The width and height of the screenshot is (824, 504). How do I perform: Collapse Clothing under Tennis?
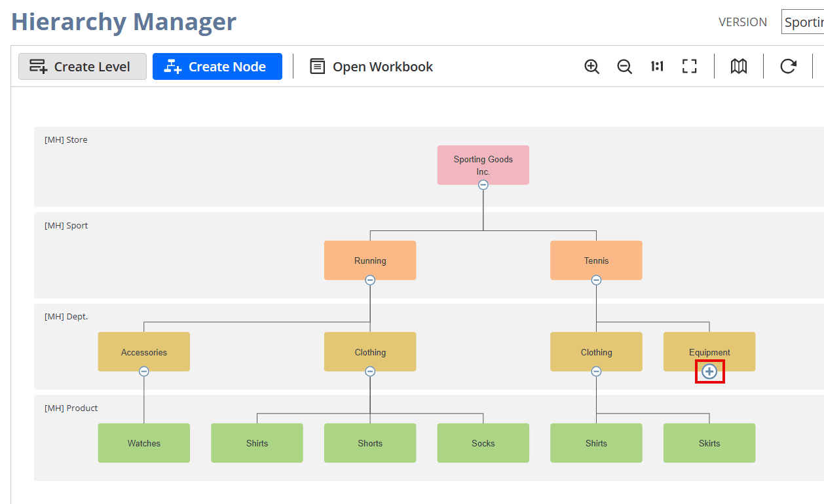pos(596,371)
